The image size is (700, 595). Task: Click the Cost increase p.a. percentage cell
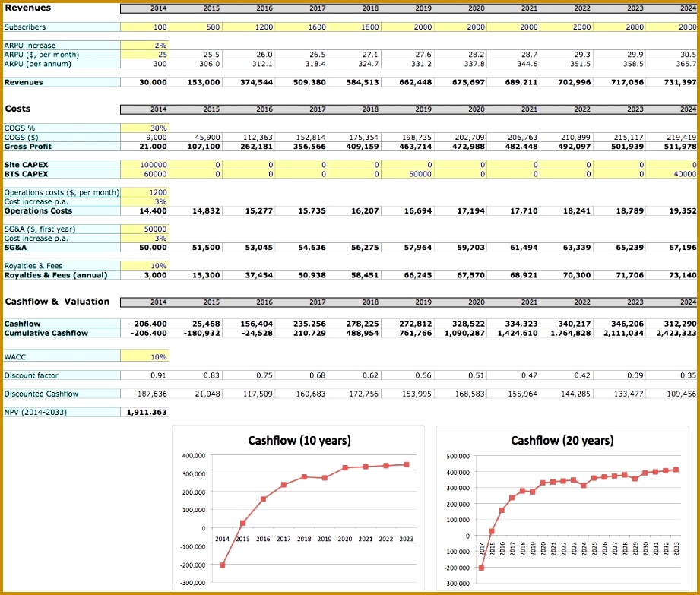point(146,202)
